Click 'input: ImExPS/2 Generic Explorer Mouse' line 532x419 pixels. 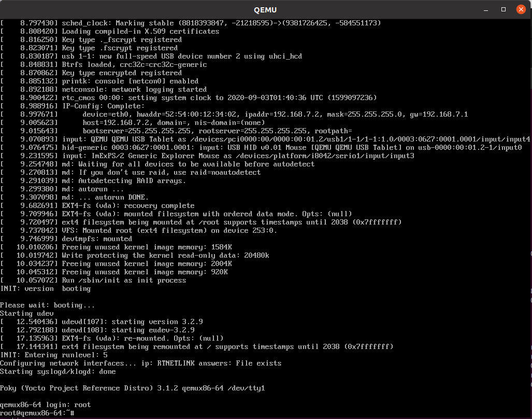[207, 156]
